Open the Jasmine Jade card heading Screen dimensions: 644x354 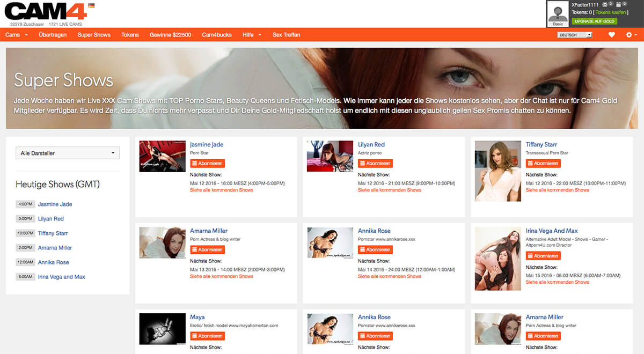click(x=207, y=145)
